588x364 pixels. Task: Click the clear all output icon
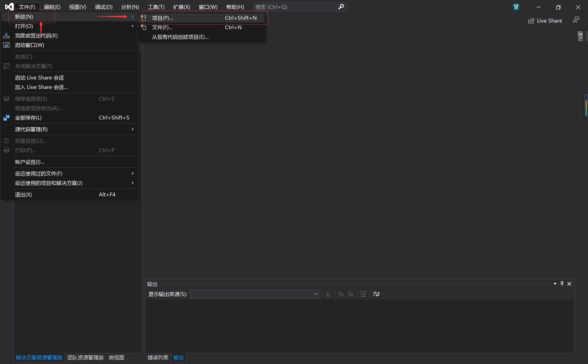pos(363,294)
